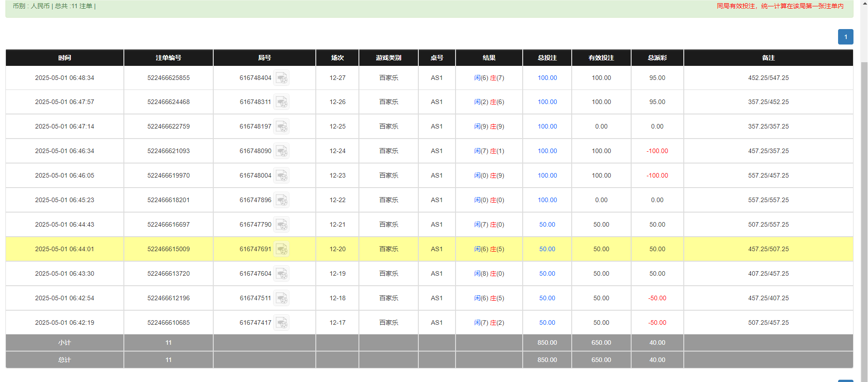Viewport: 868px width, 382px height.
Task: Select order number 522466615009 in highlighted row
Action: (168, 249)
